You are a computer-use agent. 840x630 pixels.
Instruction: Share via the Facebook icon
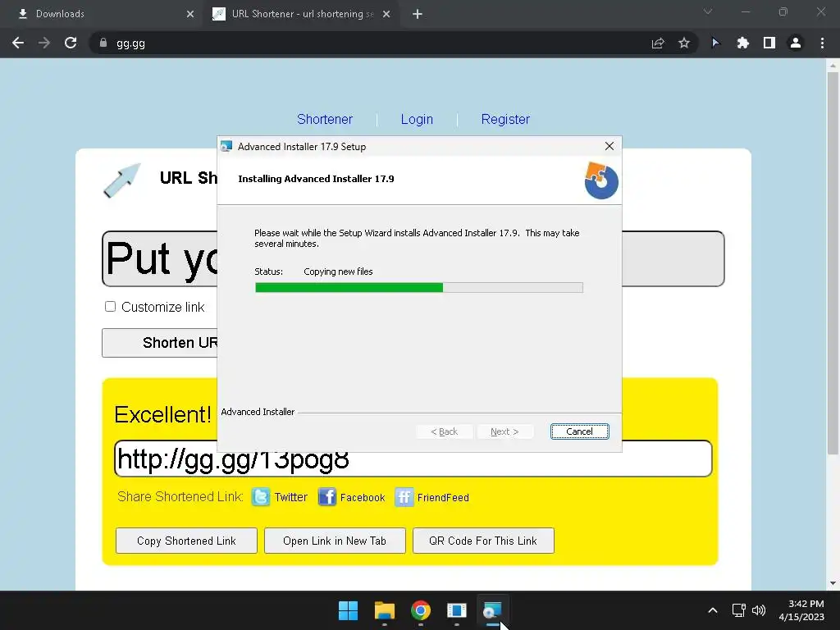coord(326,497)
